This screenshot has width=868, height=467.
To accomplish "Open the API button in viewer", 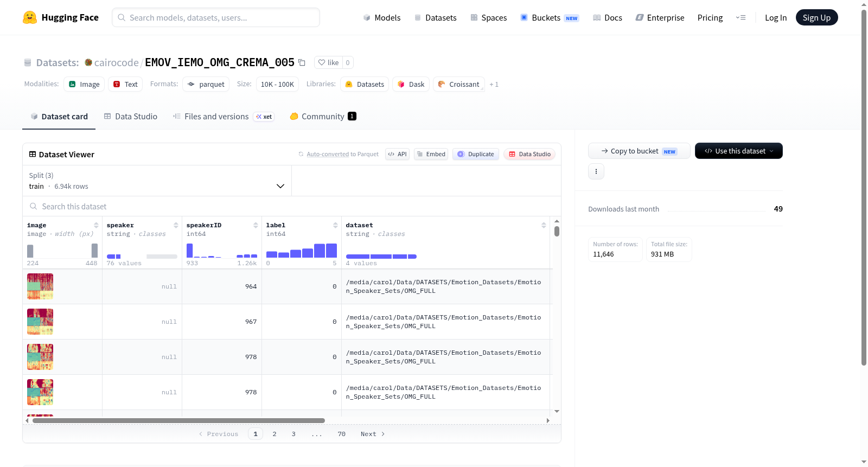I will point(397,154).
